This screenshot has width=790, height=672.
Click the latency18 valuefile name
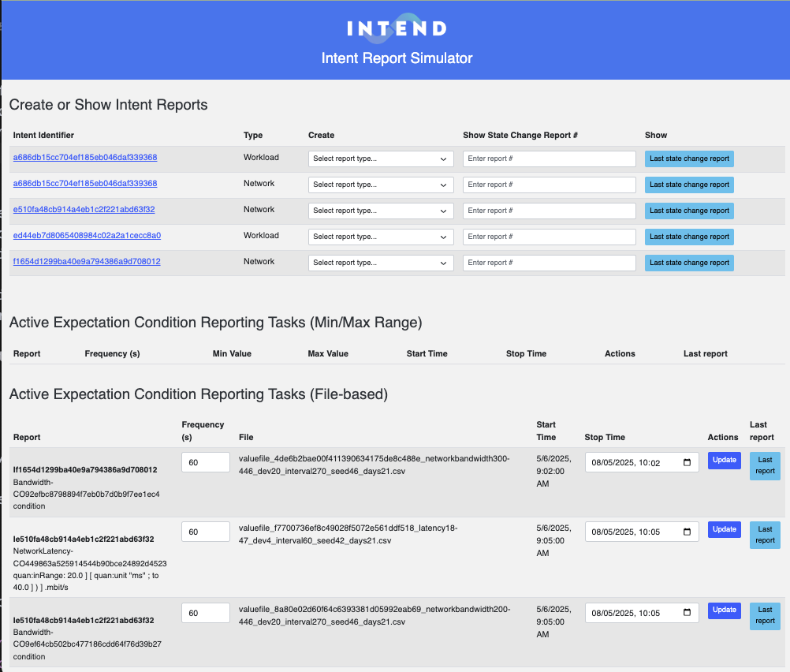(348, 535)
